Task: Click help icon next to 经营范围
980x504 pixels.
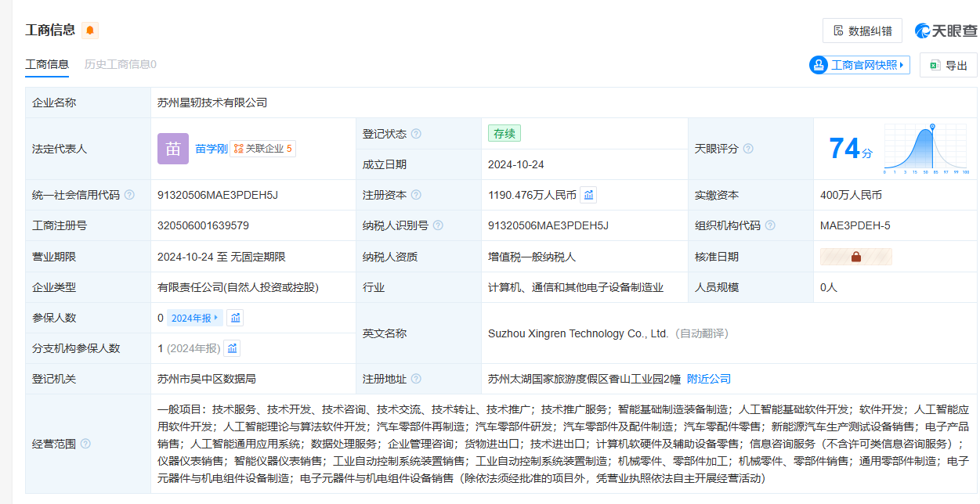Action: pos(85,444)
